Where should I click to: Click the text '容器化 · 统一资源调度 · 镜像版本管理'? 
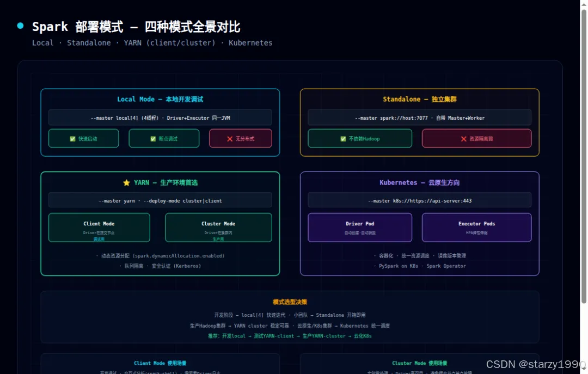click(x=422, y=256)
